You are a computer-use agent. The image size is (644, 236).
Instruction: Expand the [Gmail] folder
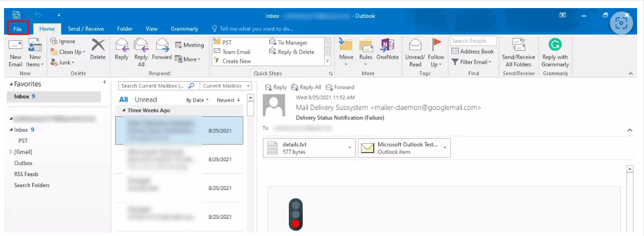point(11,152)
